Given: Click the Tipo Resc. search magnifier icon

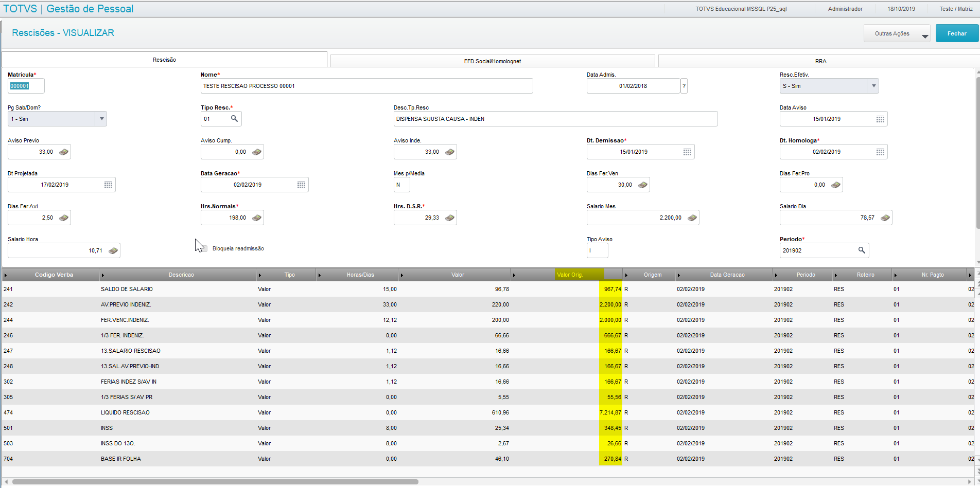Looking at the screenshot, I should 234,119.
